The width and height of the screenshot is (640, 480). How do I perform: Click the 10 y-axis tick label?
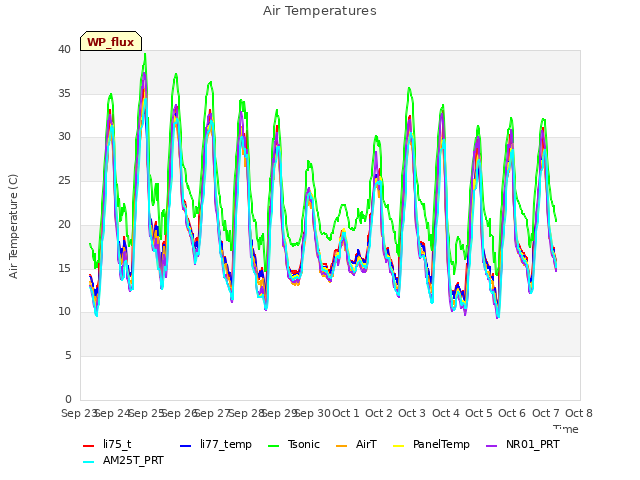click(x=64, y=311)
